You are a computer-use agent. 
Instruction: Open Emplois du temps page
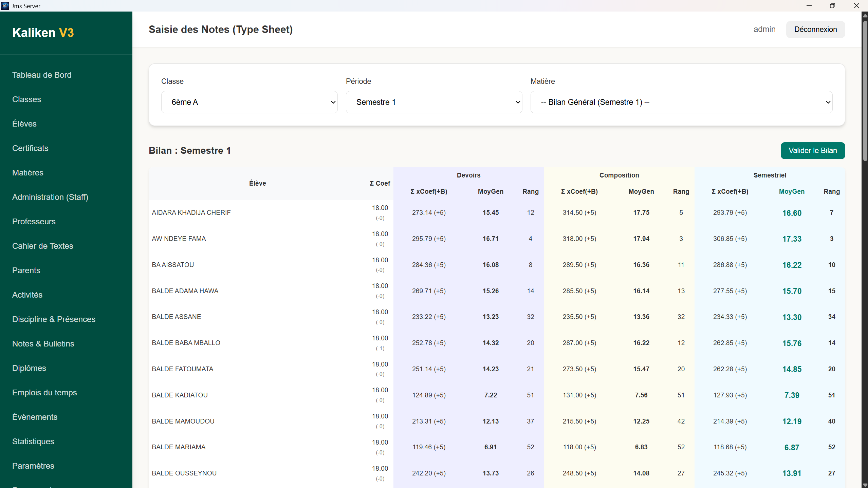[x=44, y=393]
